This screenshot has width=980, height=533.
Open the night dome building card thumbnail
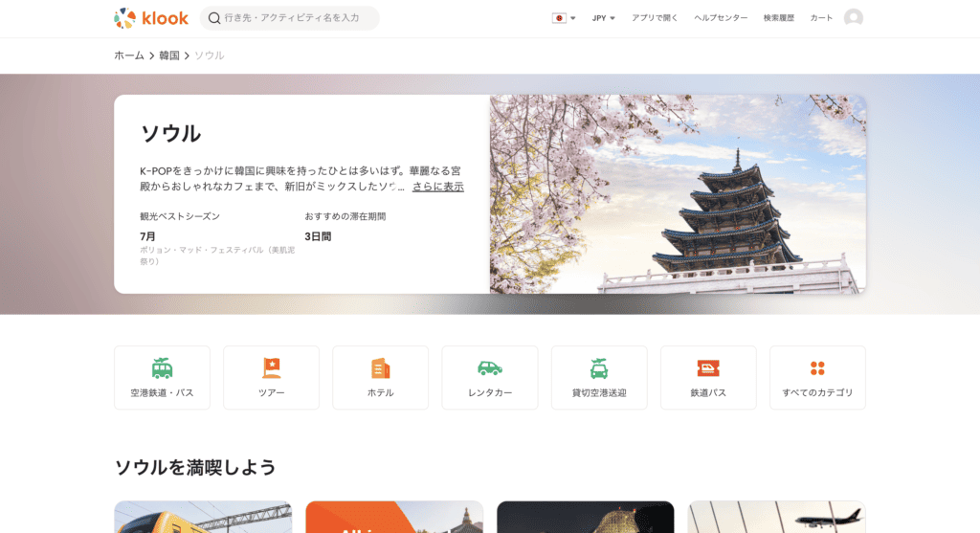click(x=586, y=517)
